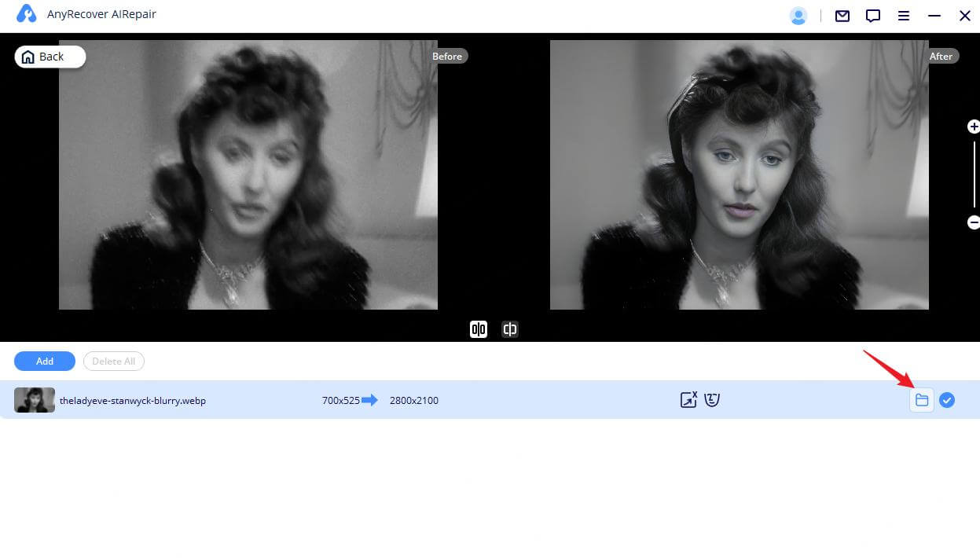Open the feedback chat icon at top right
The image size is (980, 558).
point(872,15)
